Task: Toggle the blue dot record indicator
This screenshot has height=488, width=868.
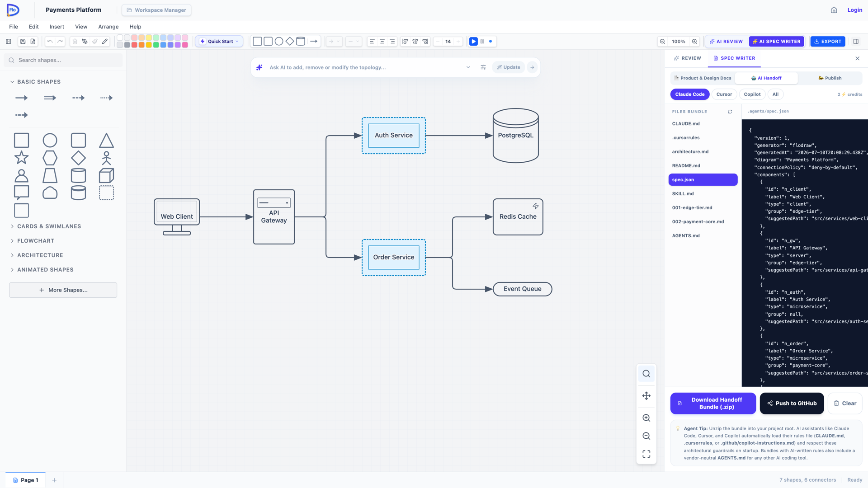Action: coord(491,42)
